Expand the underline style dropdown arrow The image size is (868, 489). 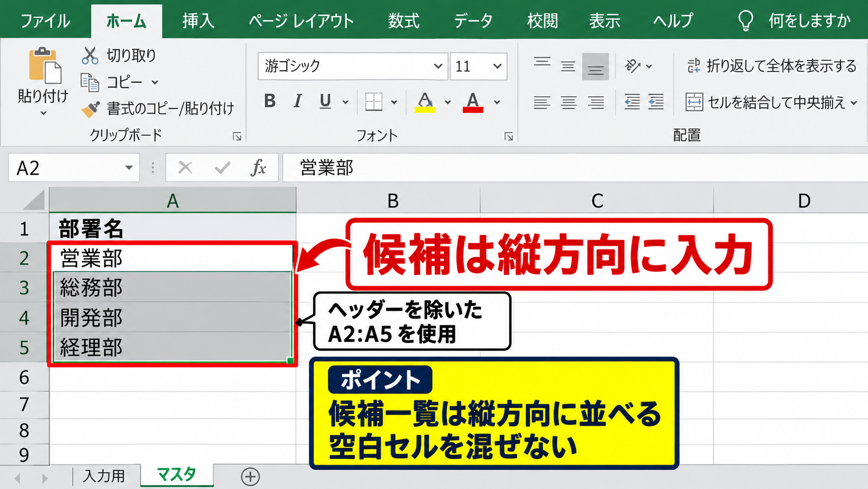[x=345, y=102]
